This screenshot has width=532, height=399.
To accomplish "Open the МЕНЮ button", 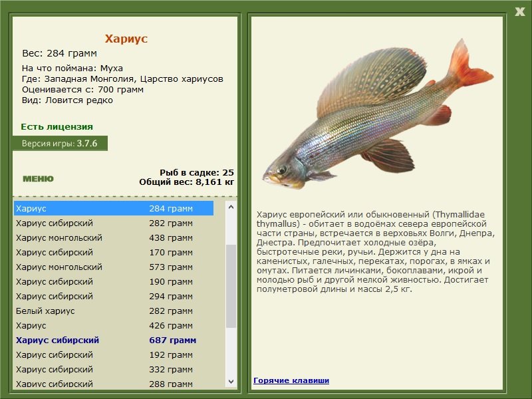I will click(x=38, y=179).
